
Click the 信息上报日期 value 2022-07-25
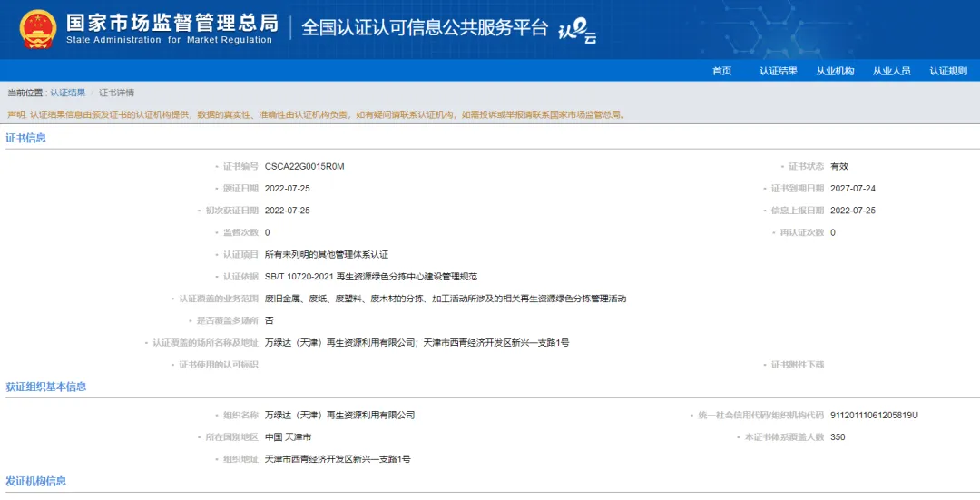coord(853,210)
